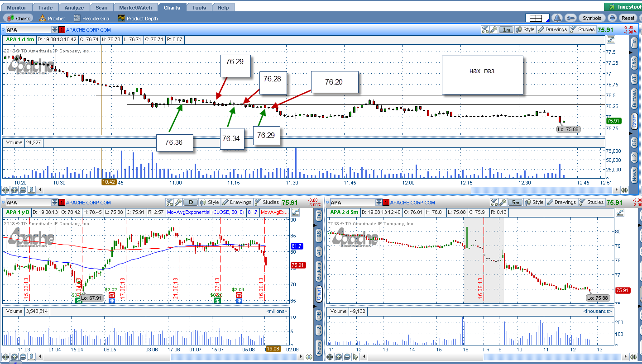Toggle the red '1' link indicator in the top chart
The width and height of the screenshot is (642, 364).
(x=61, y=30)
